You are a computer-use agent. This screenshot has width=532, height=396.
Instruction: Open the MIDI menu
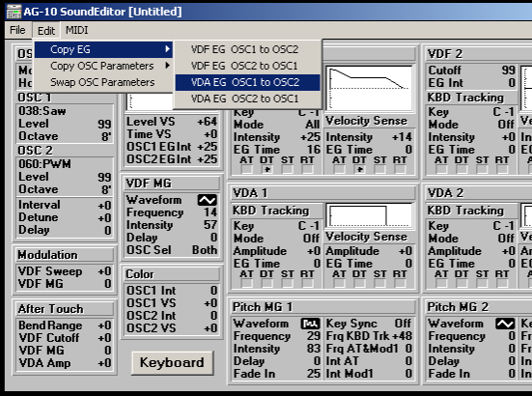(x=76, y=30)
